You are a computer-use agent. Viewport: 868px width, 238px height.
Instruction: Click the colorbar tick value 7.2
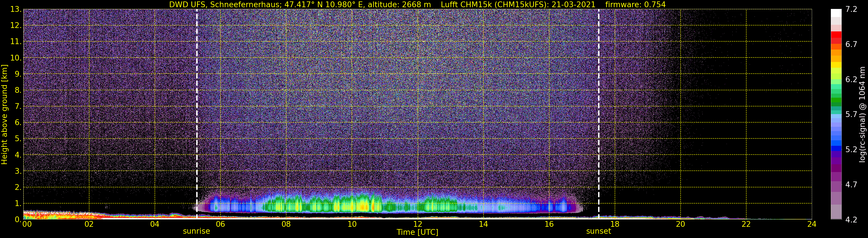tap(851, 10)
